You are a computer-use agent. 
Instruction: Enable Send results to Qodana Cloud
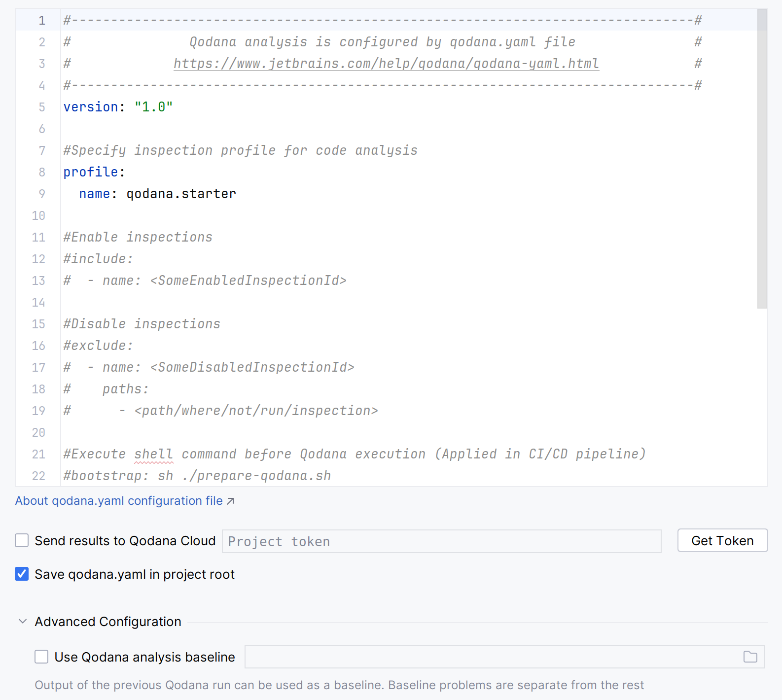[22, 541]
